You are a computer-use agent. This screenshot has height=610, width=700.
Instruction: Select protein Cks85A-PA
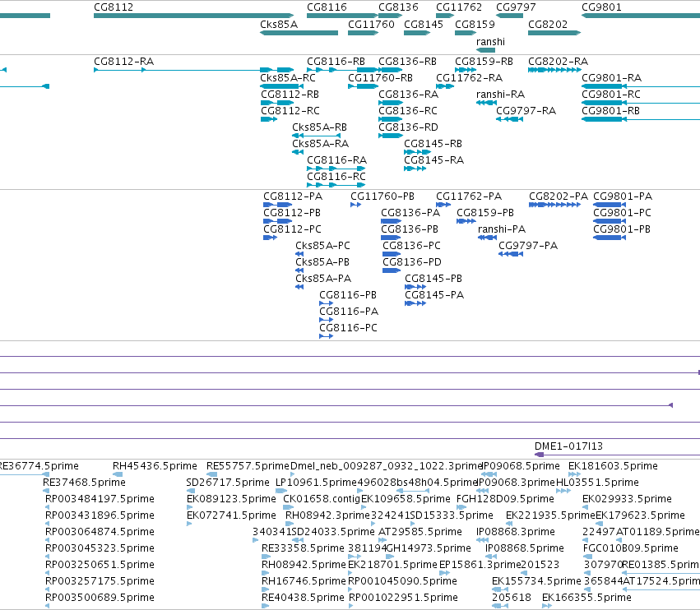[x=299, y=287]
